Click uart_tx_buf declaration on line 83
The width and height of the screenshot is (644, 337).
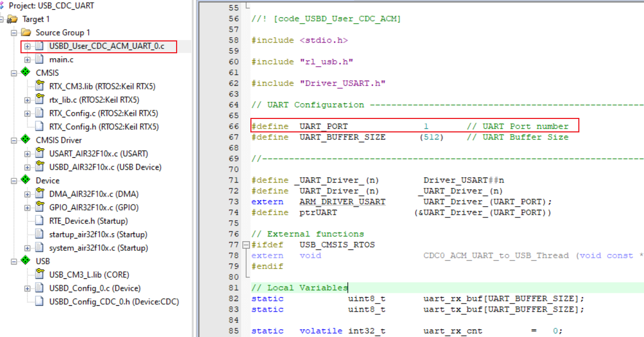click(503, 309)
